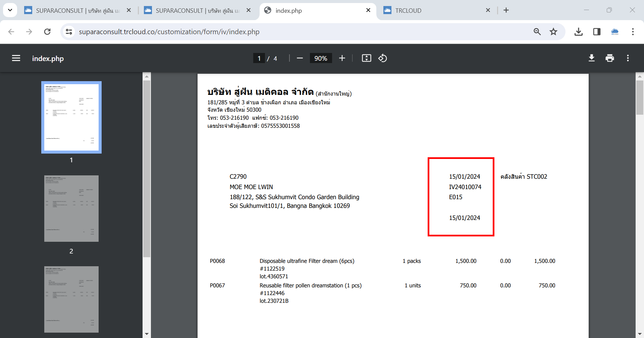Click the thumbnail panel scrollbar
644x338 pixels.
147,169
